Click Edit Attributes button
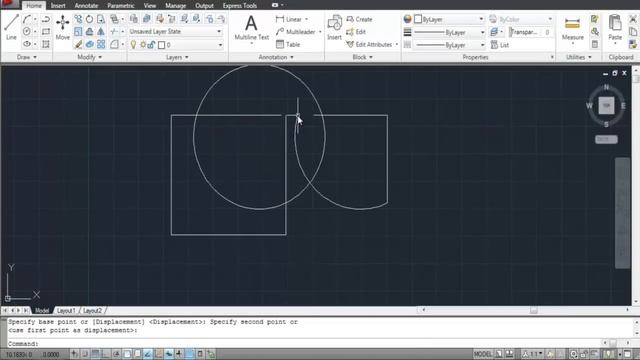The image size is (640, 360). tap(369, 44)
